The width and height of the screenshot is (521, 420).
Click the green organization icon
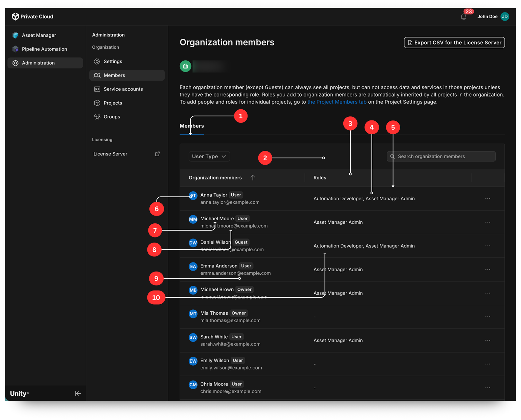pos(185,66)
